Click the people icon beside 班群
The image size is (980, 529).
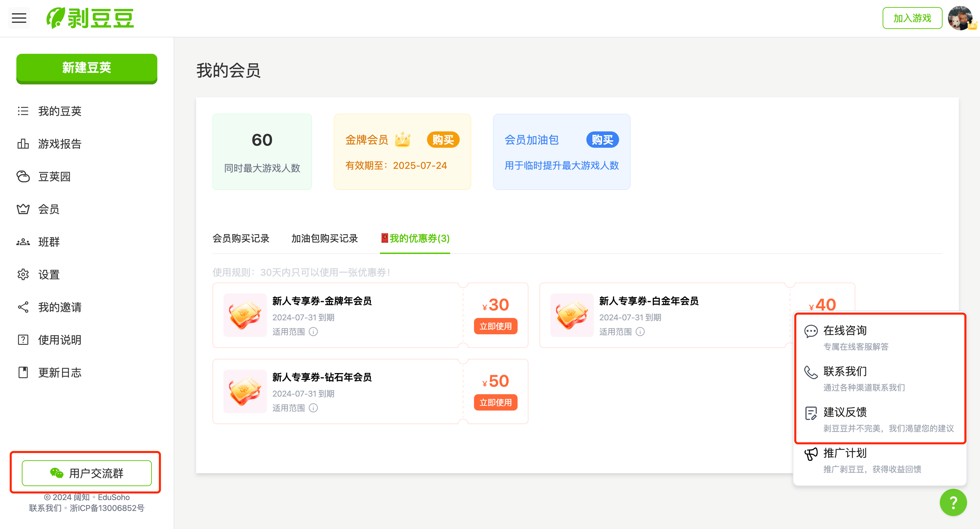pos(23,241)
